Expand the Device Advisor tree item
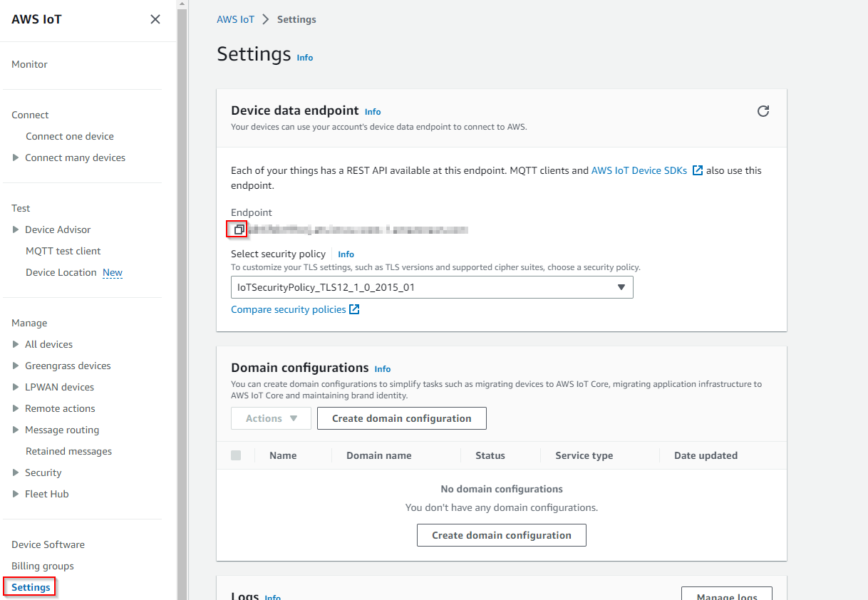Image resolution: width=868 pixels, height=600 pixels. (16, 229)
